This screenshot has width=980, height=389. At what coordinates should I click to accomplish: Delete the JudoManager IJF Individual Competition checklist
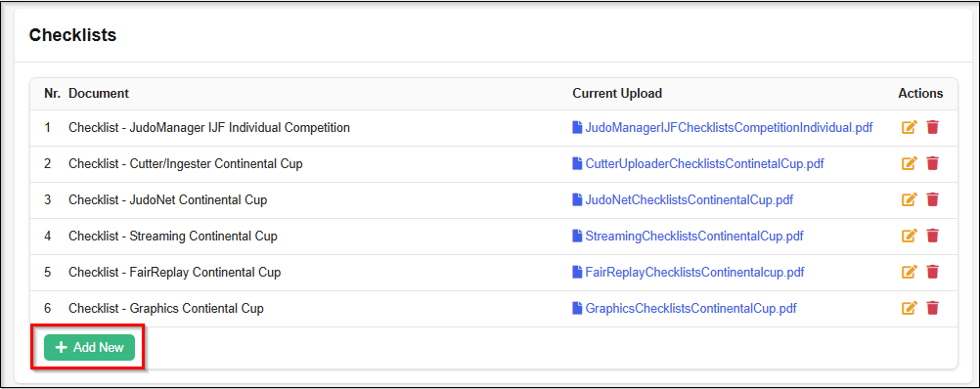click(932, 127)
